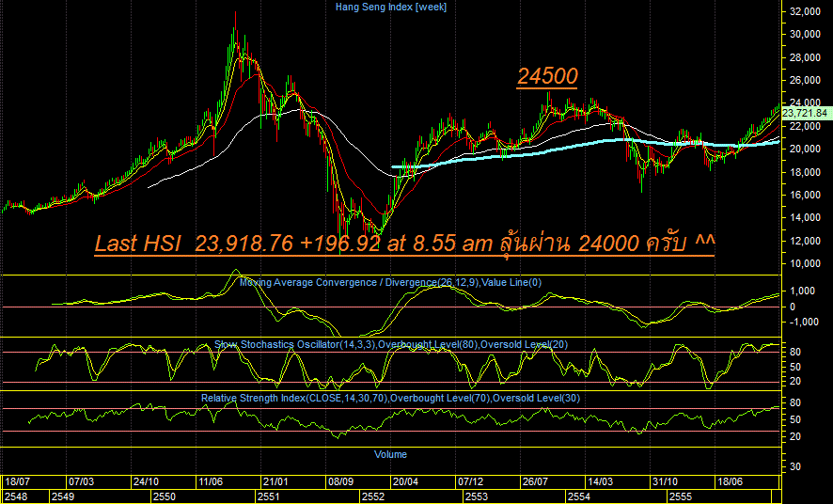Click the "18/07" date marker
The height and width of the screenshot is (504, 833).
tap(18, 481)
